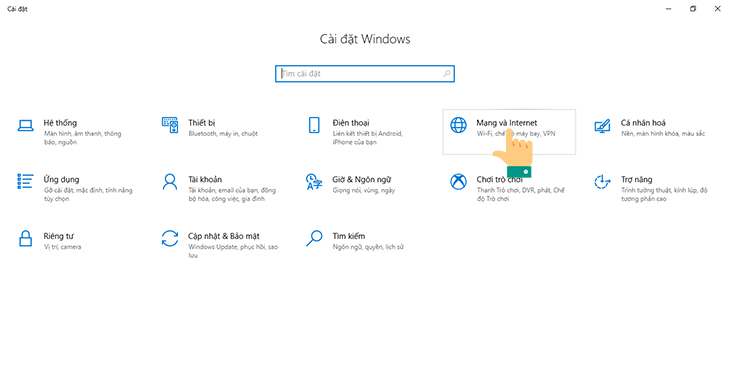The width and height of the screenshot is (730, 388).
Task: Click the "Giọng nói, vùng, ngày" description
Action: 364,191
